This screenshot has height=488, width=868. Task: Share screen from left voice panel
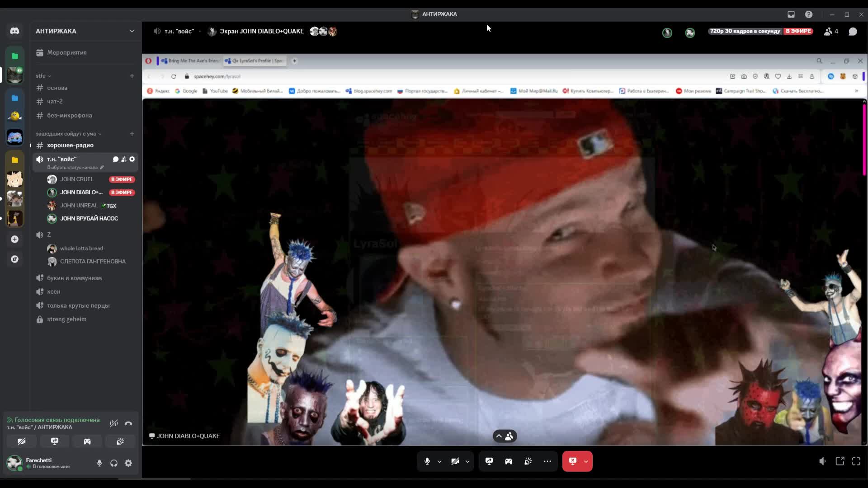pyautogui.click(x=55, y=441)
